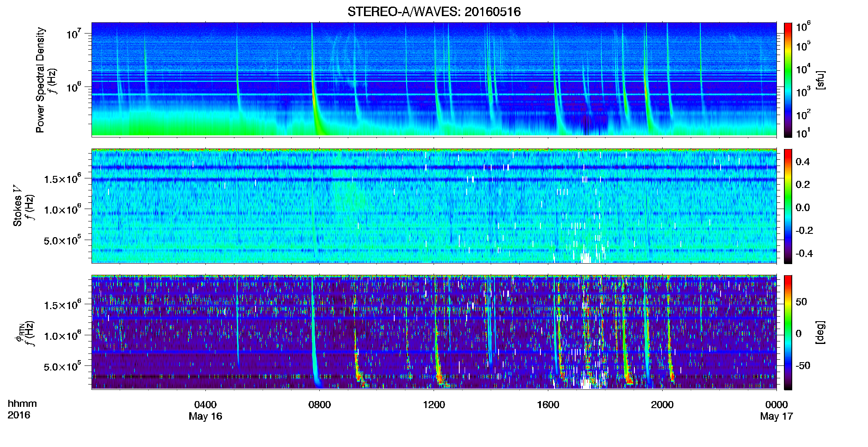
Task: Click the 5.0×10^5 tick on the Stokes V panel
Action: coord(62,240)
